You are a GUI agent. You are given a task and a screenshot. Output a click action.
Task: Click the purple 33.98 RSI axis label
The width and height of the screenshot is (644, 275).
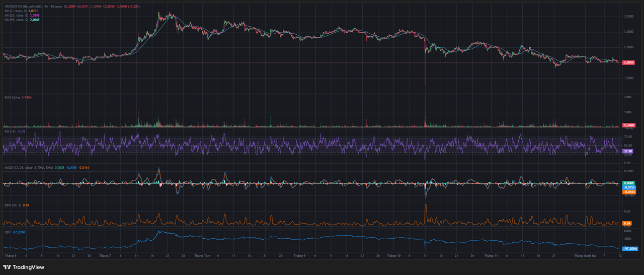pos(628,151)
